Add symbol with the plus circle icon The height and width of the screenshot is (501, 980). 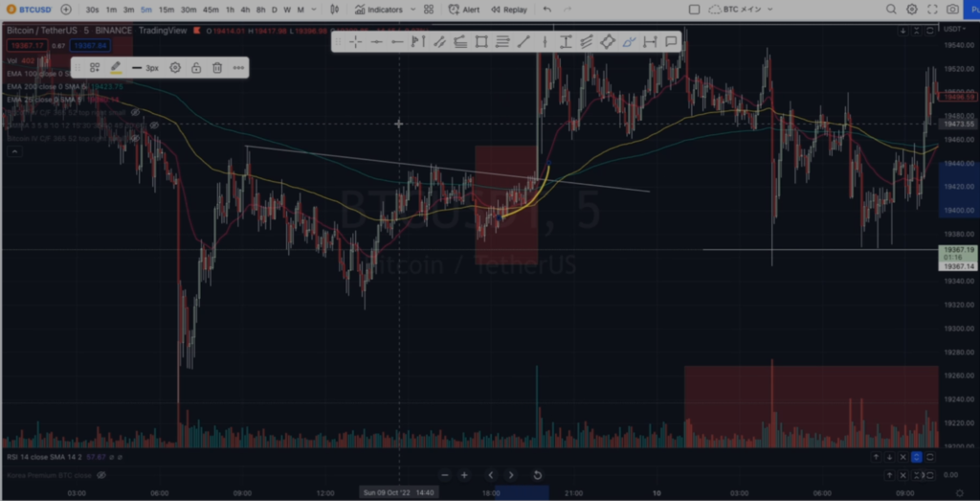[x=66, y=10]
